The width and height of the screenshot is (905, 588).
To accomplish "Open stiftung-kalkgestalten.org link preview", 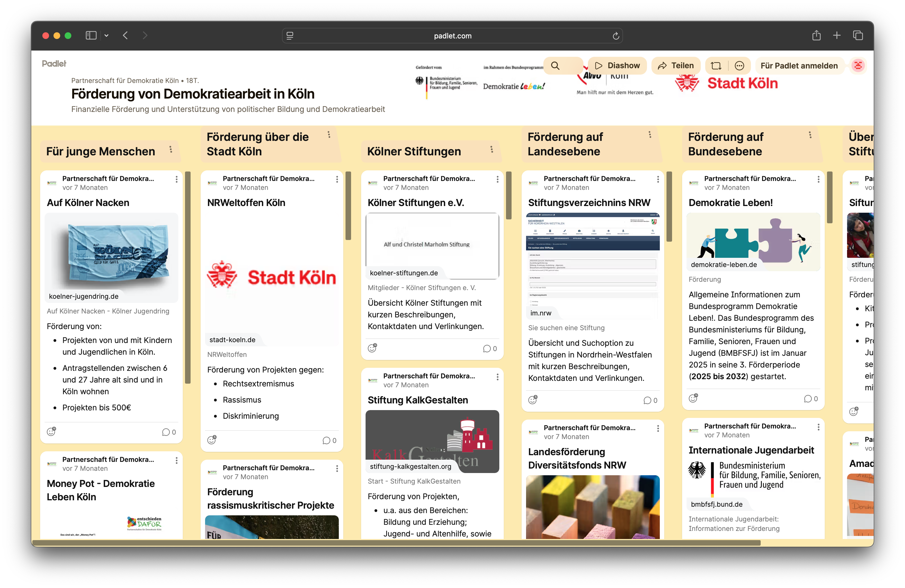I will coord(410,466).
